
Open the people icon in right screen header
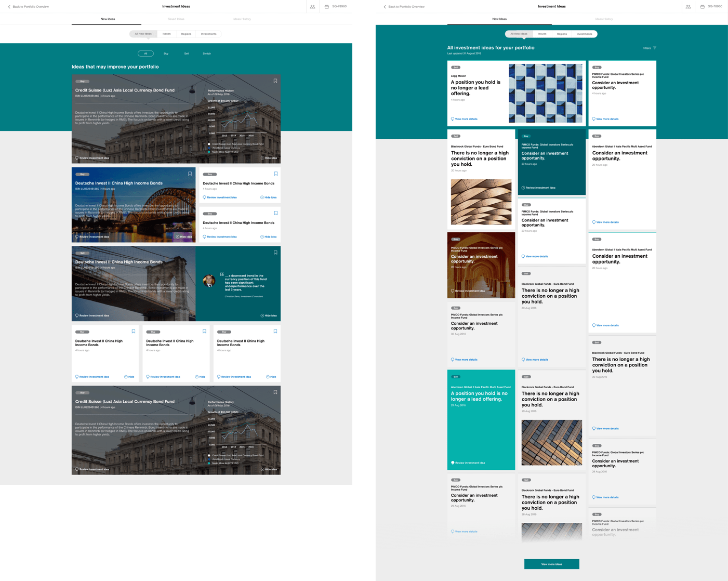tap(688, 7)
